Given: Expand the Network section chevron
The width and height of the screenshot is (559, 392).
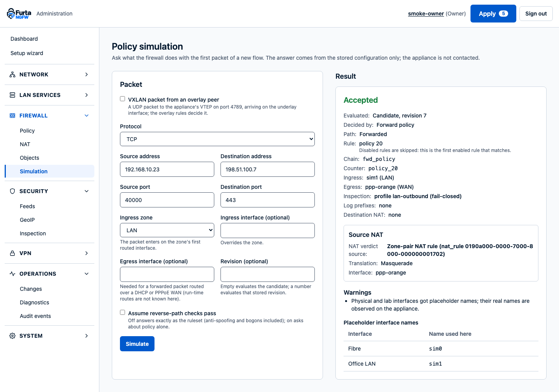Looking at the screenshot, I should tap(87, 74).
